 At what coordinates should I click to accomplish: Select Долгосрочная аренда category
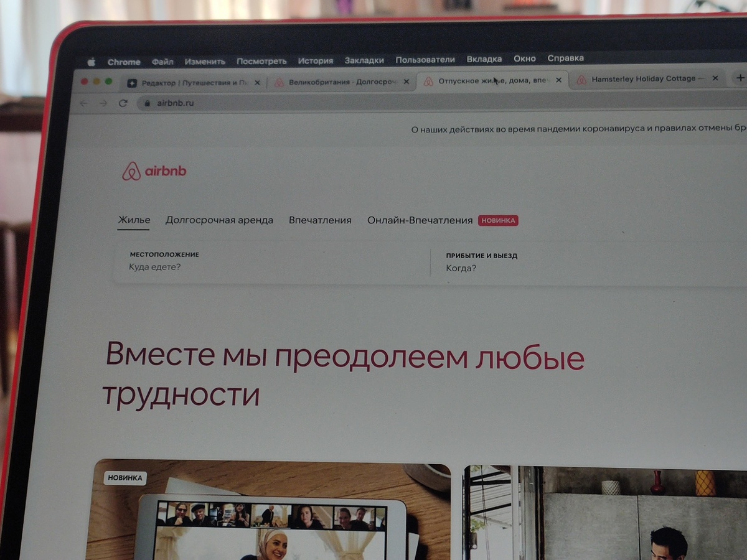tap(219, 220)
